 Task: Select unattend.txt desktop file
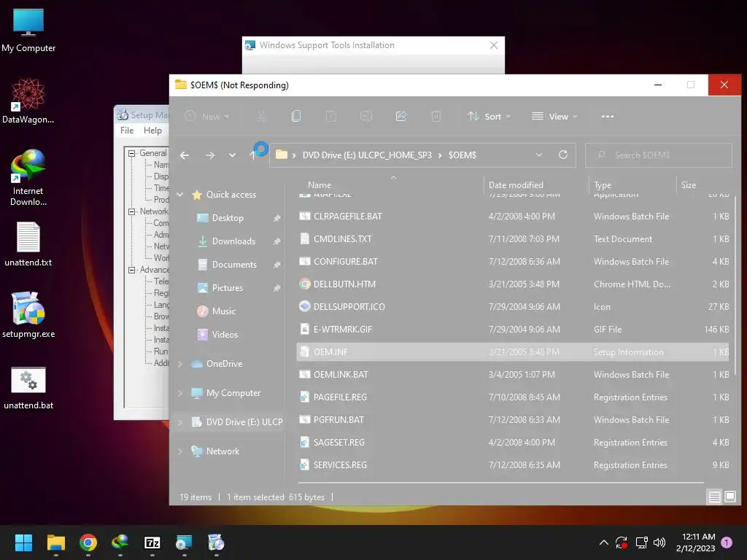tap(28, 244)
